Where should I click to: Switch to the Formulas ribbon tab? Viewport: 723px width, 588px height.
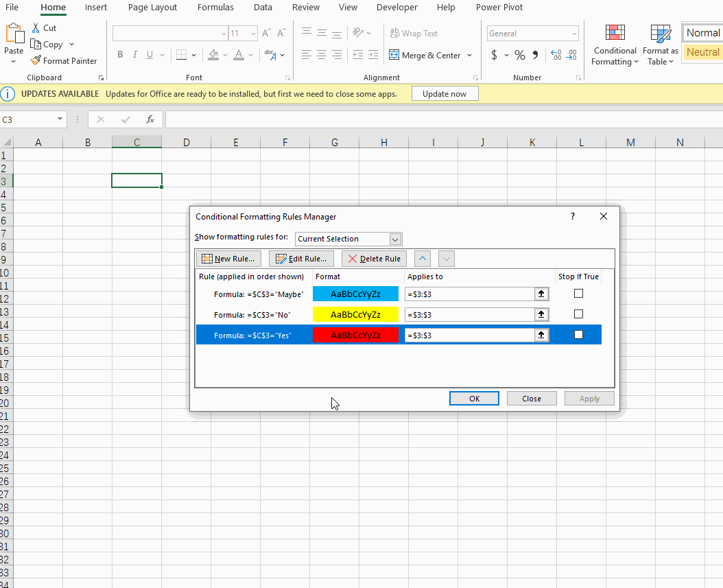coord(215,8)
